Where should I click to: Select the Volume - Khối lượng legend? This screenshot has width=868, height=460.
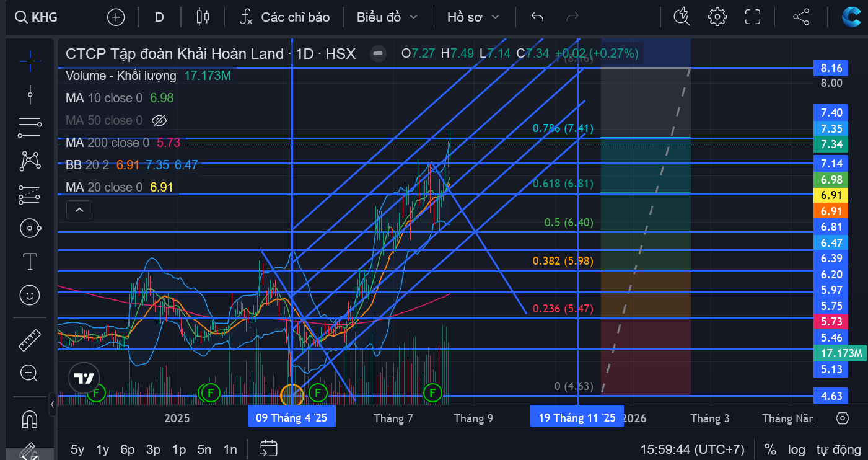[x=121, y=76]
